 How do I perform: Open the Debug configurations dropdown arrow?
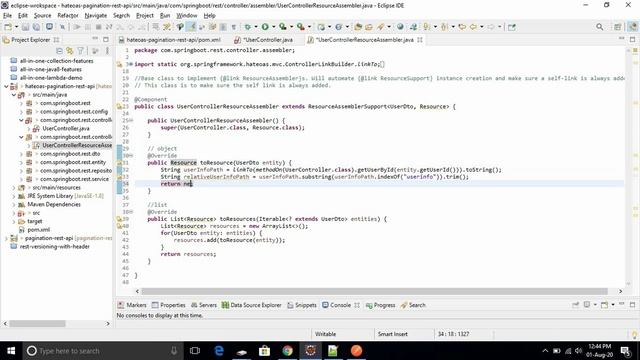tap(256, 27)
